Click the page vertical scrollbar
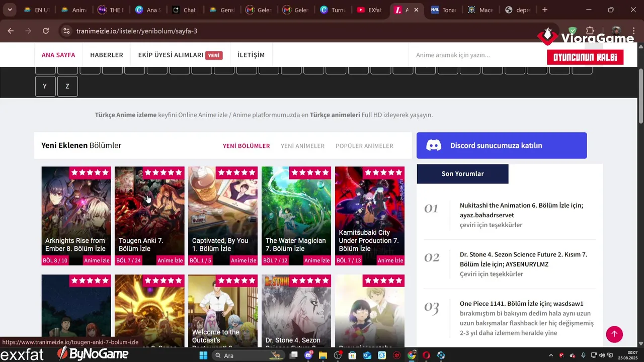Screen dimensions: 644x362 pyautogui.click(x=640, y=96)
